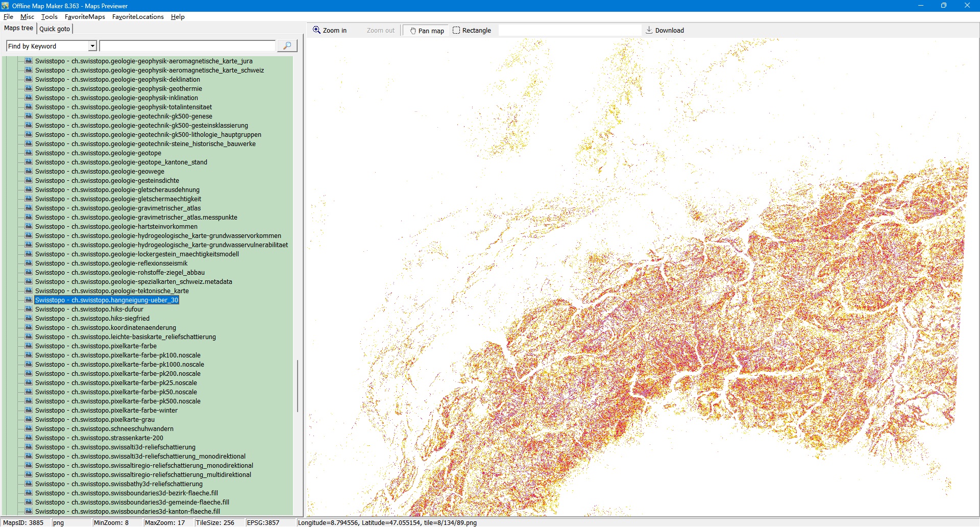
Task: Open the FavoriteMaps menu
Action: (85, 17)
